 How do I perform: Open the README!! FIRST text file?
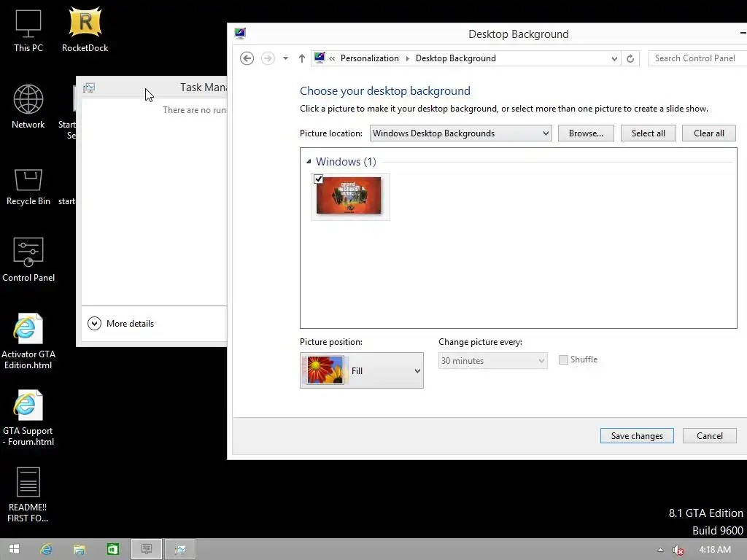pyautogui.click(x=28, y=495)
